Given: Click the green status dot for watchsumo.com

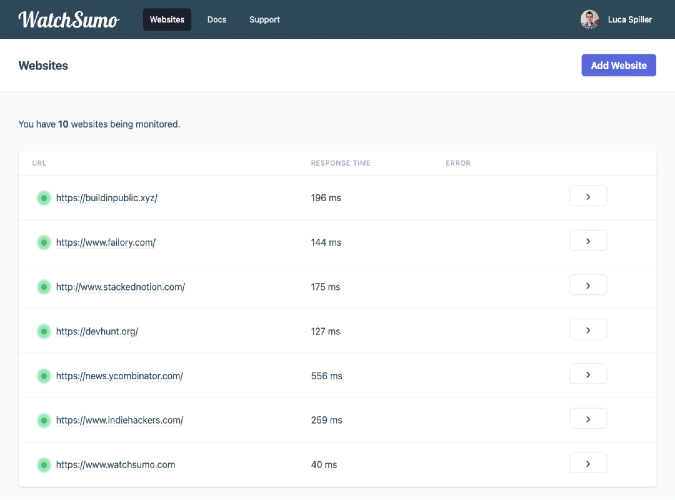Looking at the screenshot, I should point(43,465).
